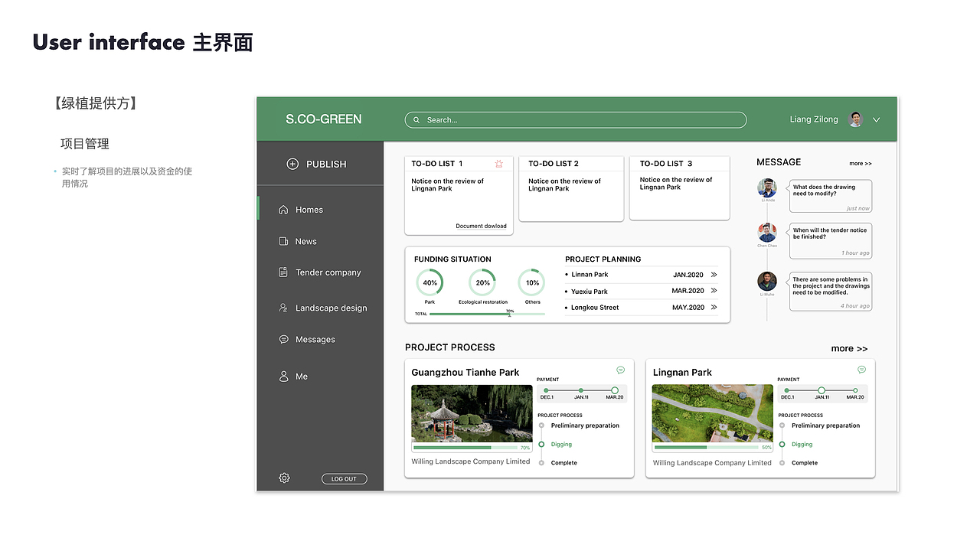The width and height of the screenshot is (980, 551).
Task: Expand Yuexiu Park MAR.2020 double chevron
Action: (x=714, y=291)
